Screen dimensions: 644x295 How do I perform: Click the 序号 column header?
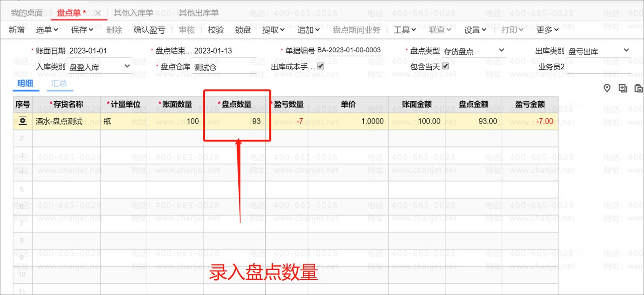22,104
